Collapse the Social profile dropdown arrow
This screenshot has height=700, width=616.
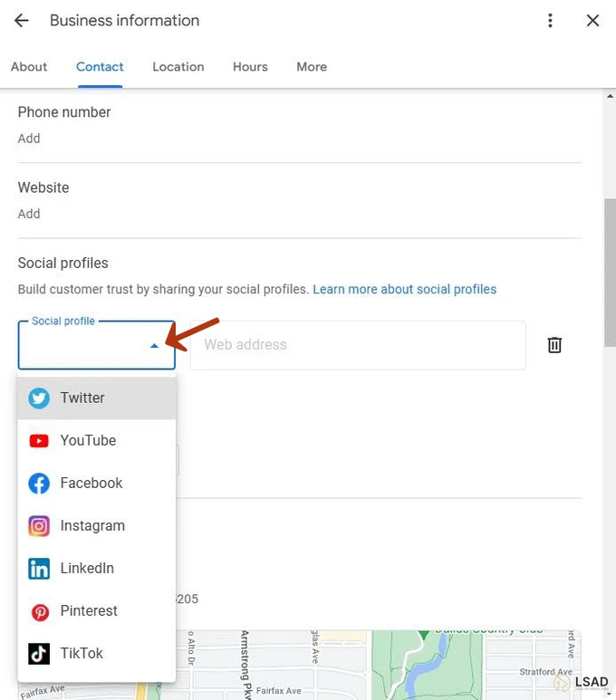[x=154, y=346]
